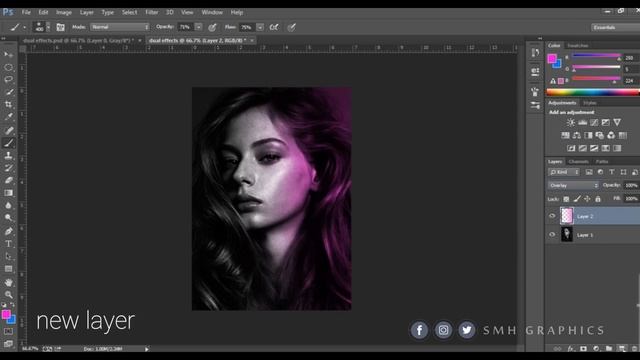Toggle Layer 1 visibility eye
The width and height of the screenshot is (640, 360).
(x=552, y=235)
